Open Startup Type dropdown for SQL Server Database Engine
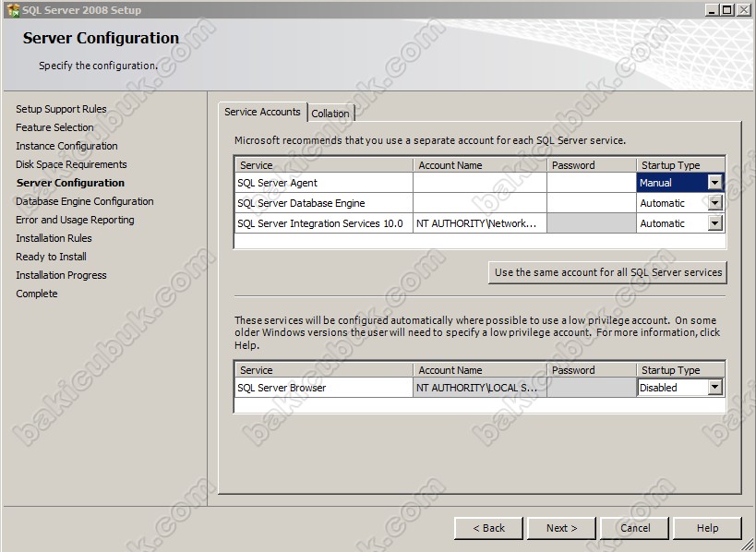This screenshot has width=756, height=552. [x=714, y=203]
